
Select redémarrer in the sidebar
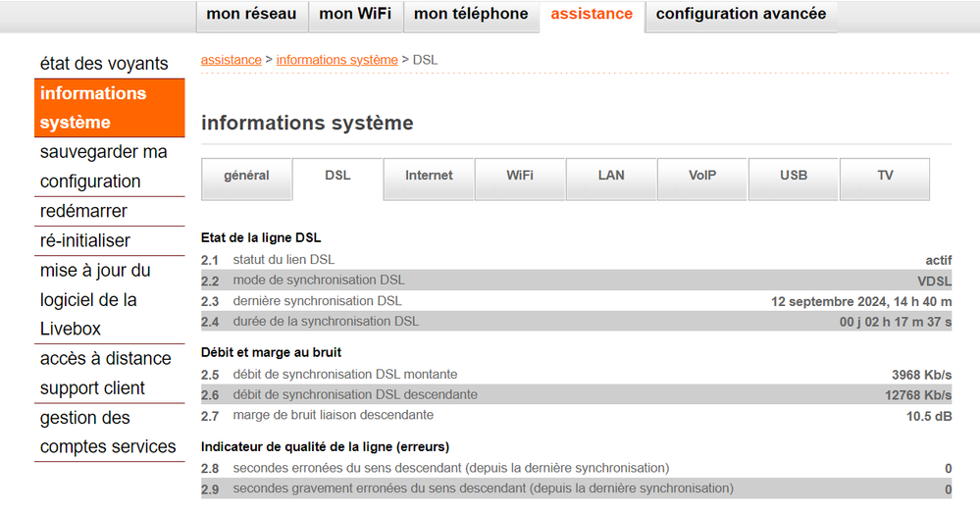coord(84,212)
